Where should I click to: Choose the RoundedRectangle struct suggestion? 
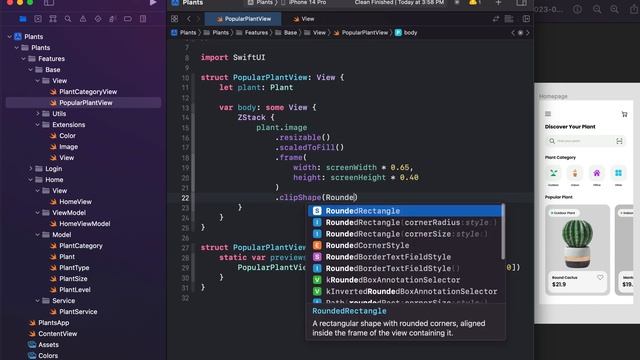tap(405, 211)
